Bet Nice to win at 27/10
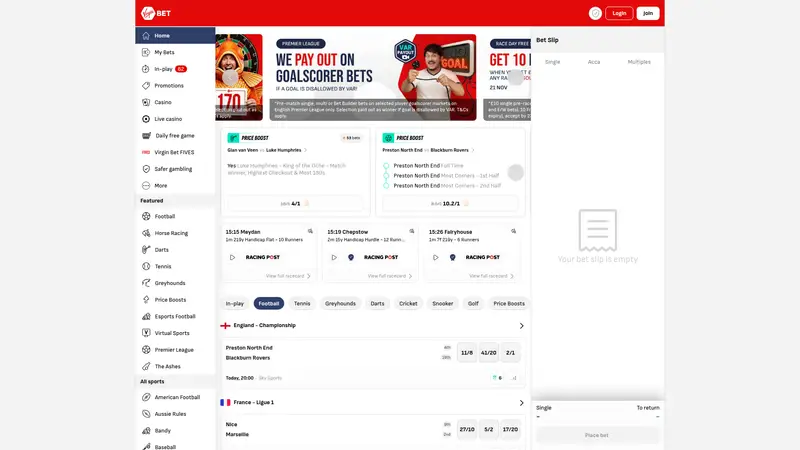Screen dimensions: 800x450 pyautogui.click(x=467, y=430)
